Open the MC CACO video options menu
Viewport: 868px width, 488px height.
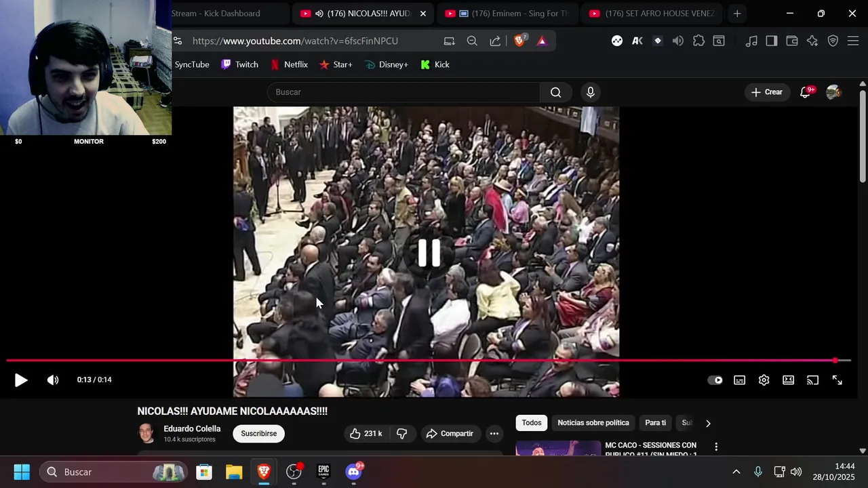716,447
